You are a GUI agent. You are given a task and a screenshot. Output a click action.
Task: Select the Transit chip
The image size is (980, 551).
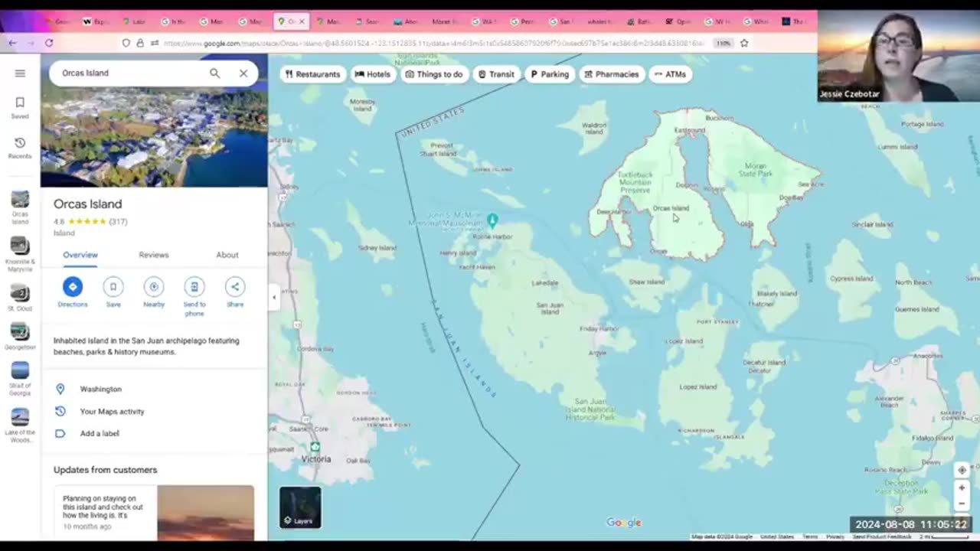(x=496, y=74)
